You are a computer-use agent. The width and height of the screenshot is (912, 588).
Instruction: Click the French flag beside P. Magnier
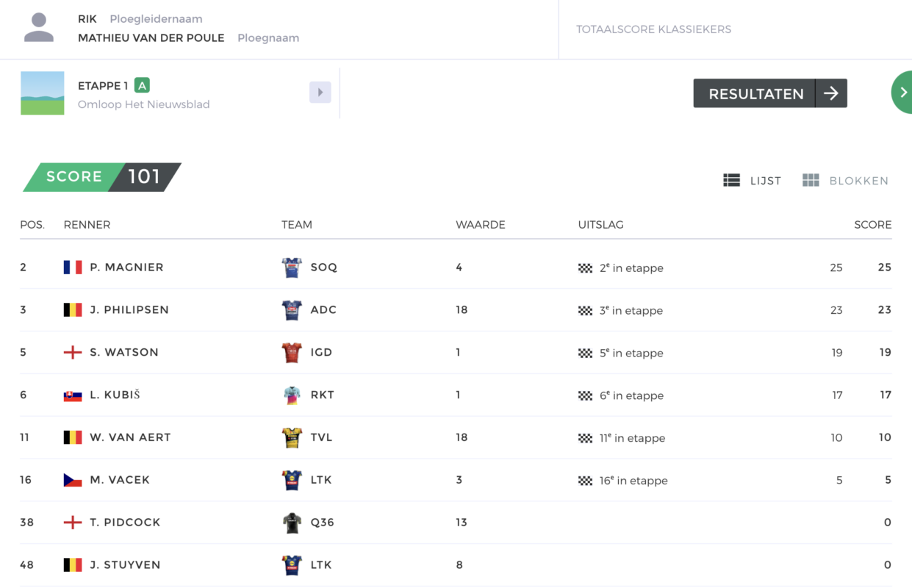coord(73,268)
